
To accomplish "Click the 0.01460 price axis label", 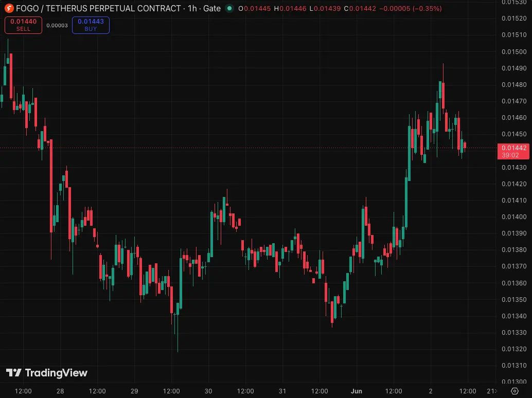I will [x=514, y=117].
